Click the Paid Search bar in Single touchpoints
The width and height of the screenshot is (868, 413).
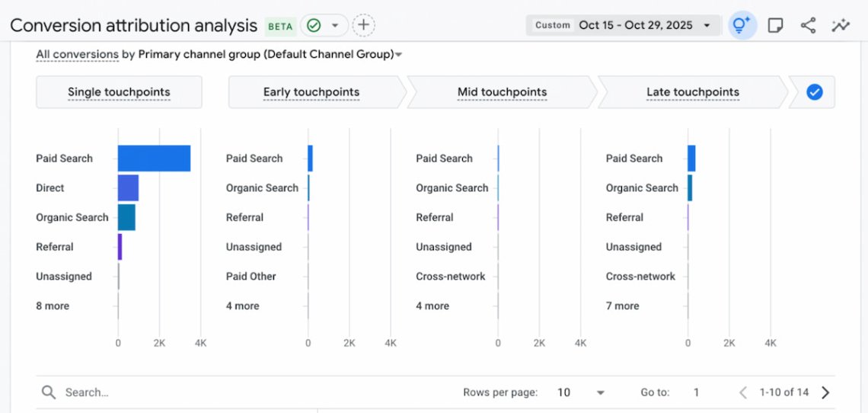click(x=155, y=158)
